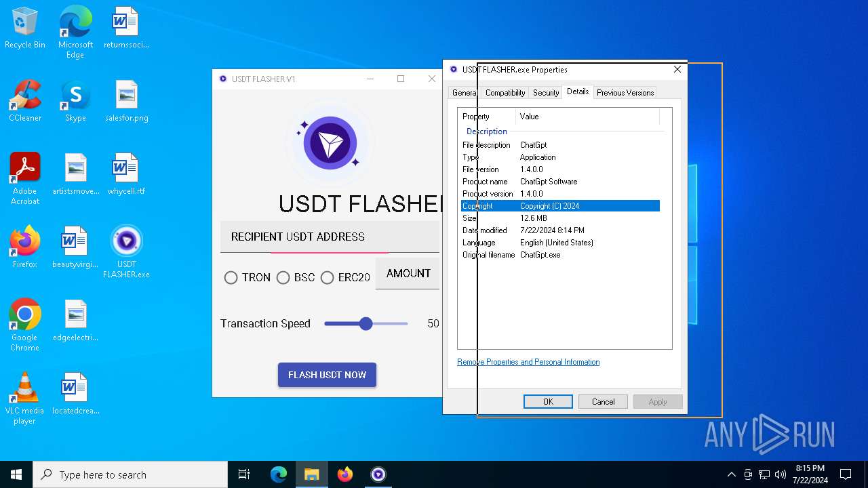Select the Language English (United States) row

click(x=560, y=243)
